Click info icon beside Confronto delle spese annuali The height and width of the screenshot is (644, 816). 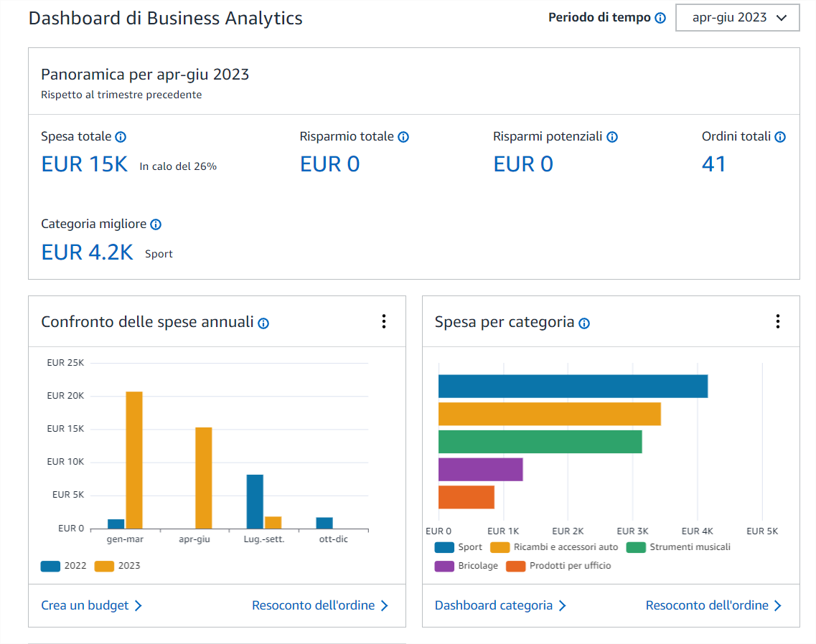(263, 323)
